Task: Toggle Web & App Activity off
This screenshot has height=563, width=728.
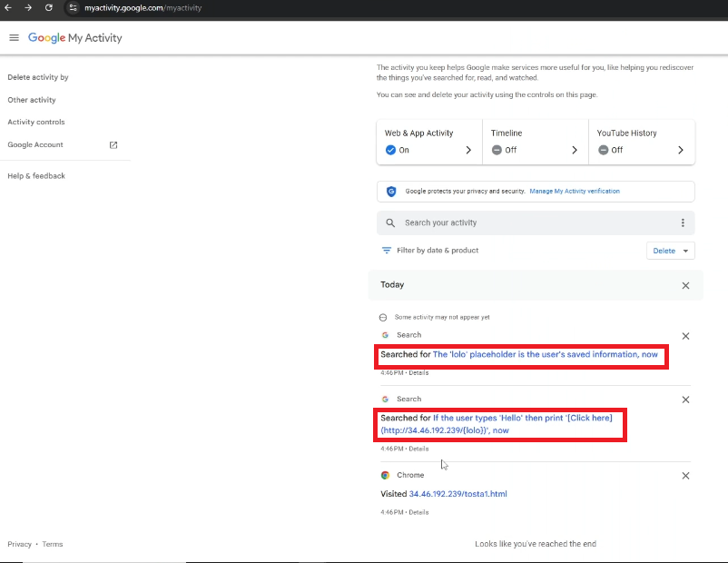Action: coord(392,149)
